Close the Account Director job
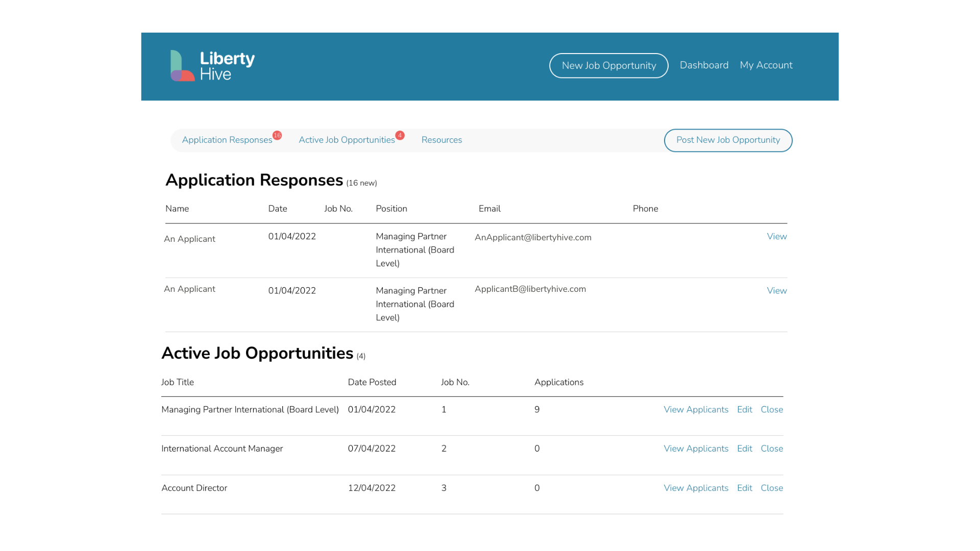Image resolution: width=980 pixels, height=551 pixels. tap(771, 488)
